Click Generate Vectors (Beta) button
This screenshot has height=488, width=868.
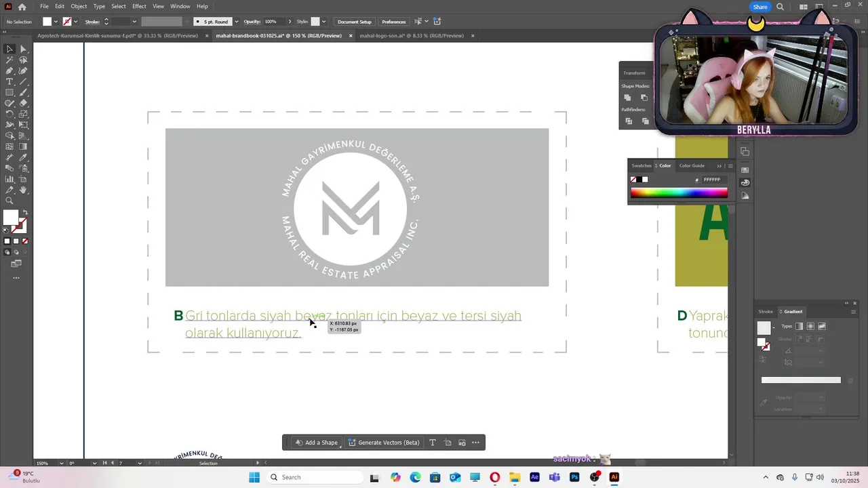click(x=384, y=443)
